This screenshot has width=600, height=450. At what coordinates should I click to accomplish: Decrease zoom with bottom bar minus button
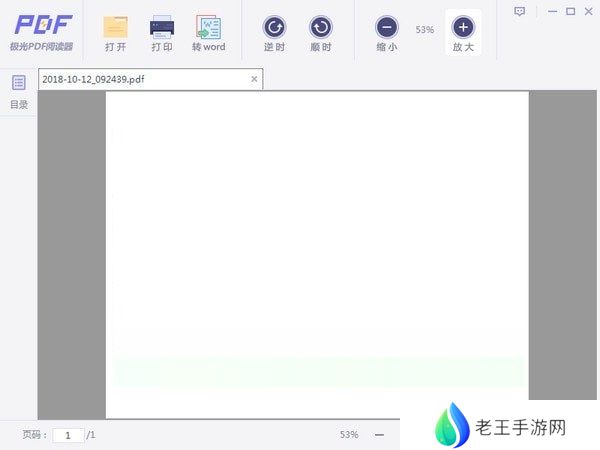coord(379,435)
